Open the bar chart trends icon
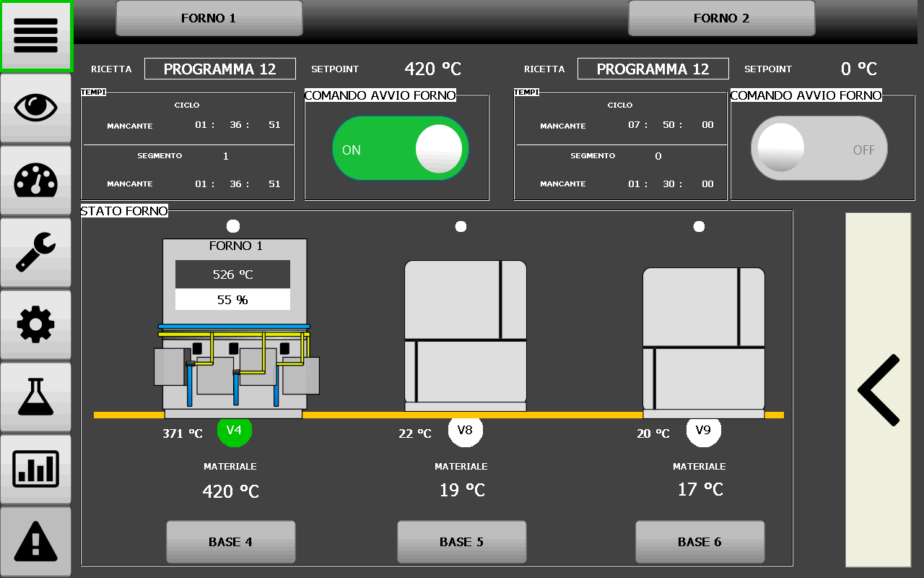The image size is (924, 578). pos(35,469)
